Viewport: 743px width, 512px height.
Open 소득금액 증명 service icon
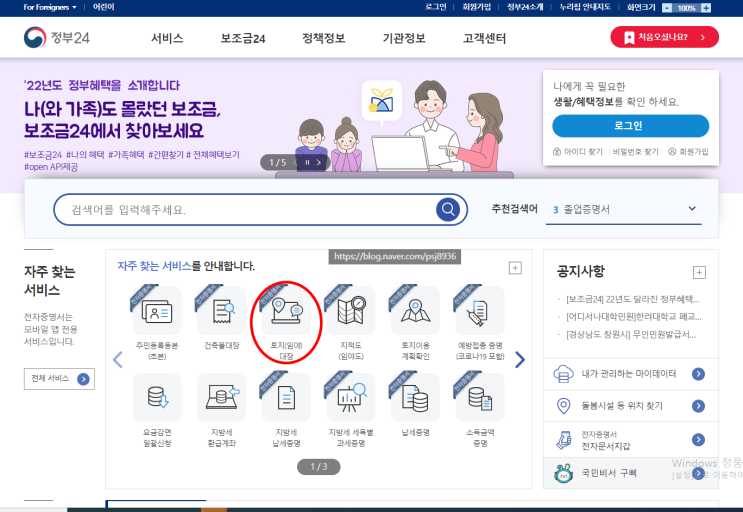tap(480, 397)
